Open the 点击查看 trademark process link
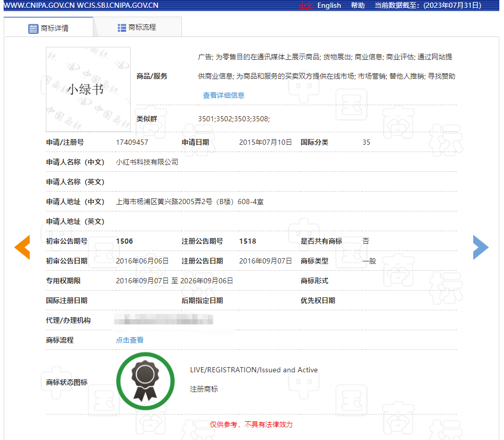The image size is (504, 440). (x=130, y=340)
